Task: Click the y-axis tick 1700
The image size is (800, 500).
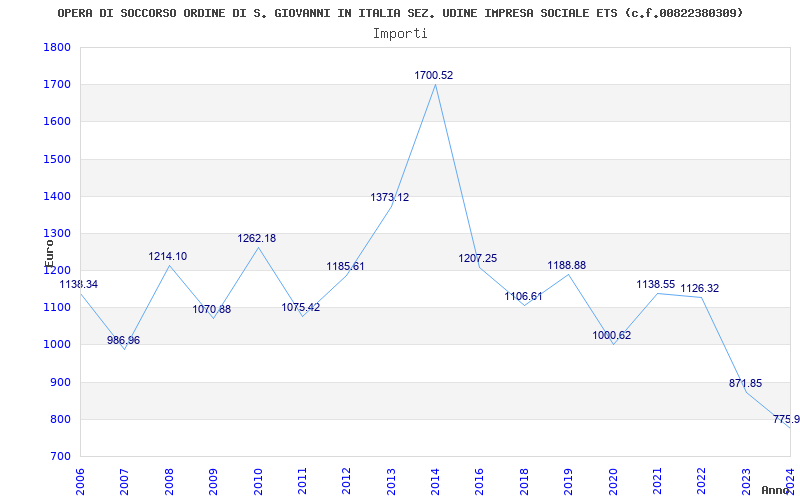Action: pos(57,85)
